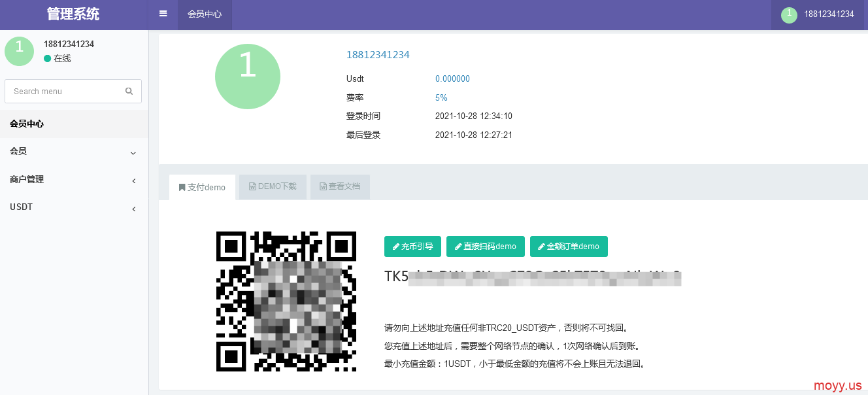868x395 pixels.
Task: Click the search magnifier icon in sidebar
Action: pos(129,92)
